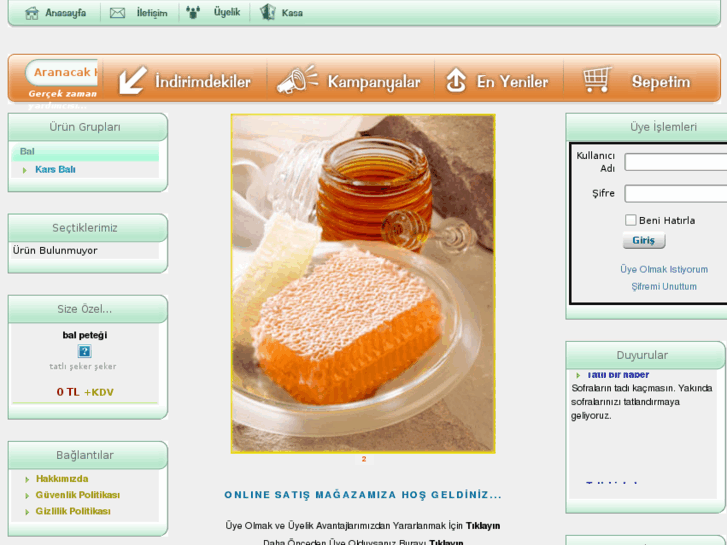Click the cash register icon beside Kasa

(268, 13)
